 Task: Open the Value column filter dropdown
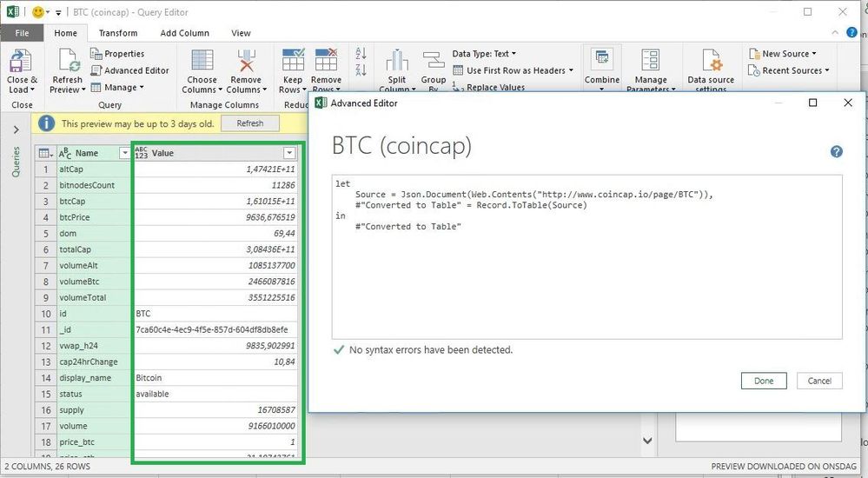click(x=289, y=154)
